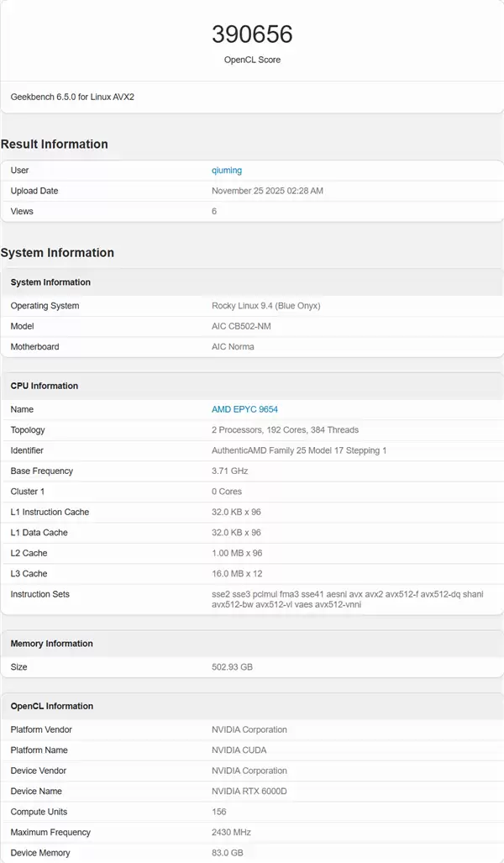This screenshot has height=863, width=504.
Task: Click the CPU Information table header
Action: click(44, 386)
